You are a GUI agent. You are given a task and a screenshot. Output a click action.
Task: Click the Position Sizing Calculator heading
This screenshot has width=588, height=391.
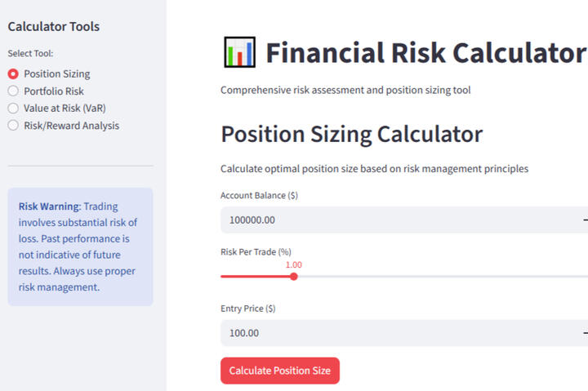pos(351,134)
